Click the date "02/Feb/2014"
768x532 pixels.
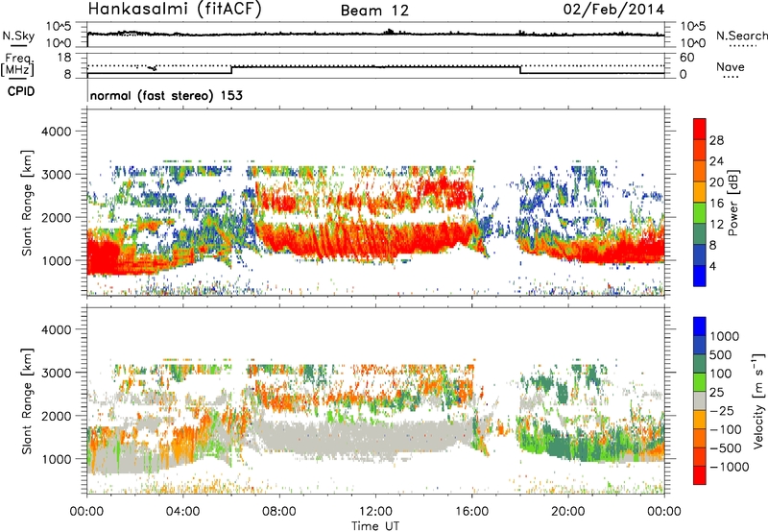(x=613, y=10)
